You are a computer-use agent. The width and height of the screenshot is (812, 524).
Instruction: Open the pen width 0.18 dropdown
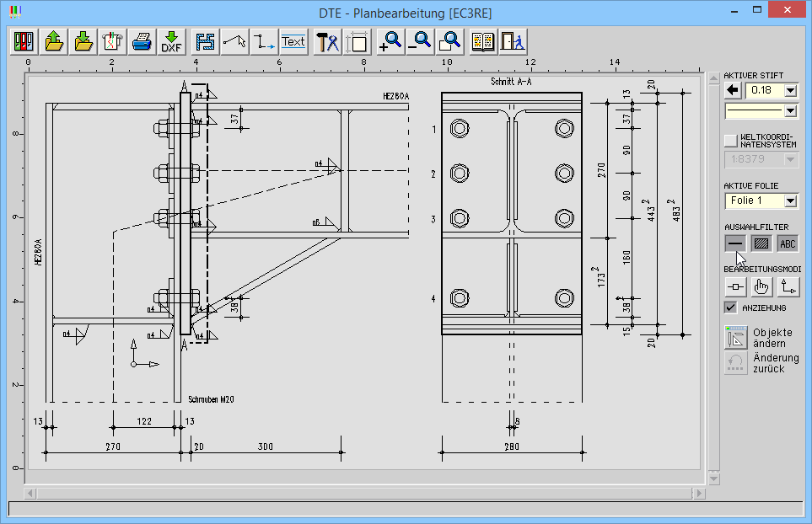tap(790, 90)
